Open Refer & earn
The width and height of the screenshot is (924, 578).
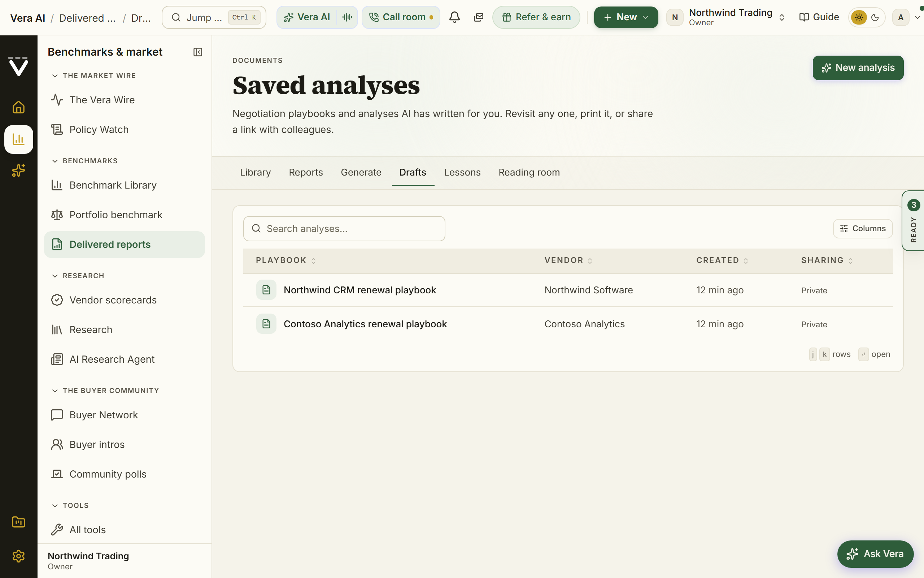536,17
